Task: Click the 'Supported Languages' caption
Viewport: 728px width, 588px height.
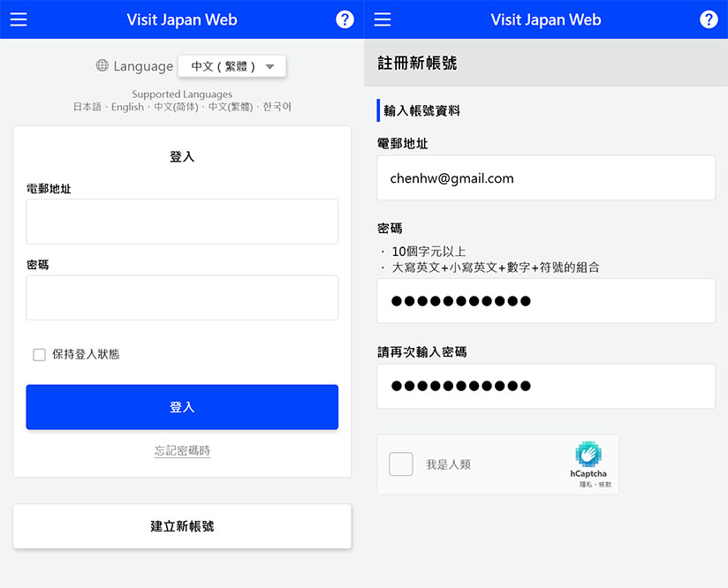Action: 182,94
